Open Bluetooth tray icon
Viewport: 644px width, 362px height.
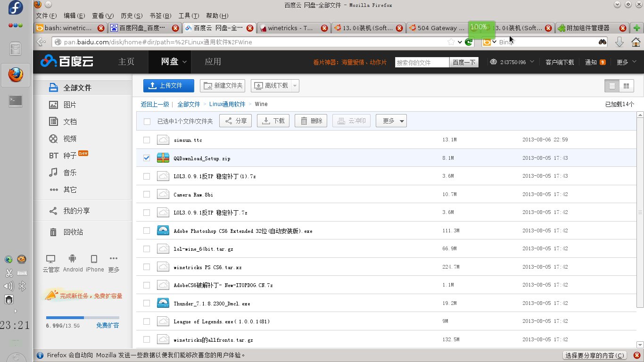coord(22,286)
